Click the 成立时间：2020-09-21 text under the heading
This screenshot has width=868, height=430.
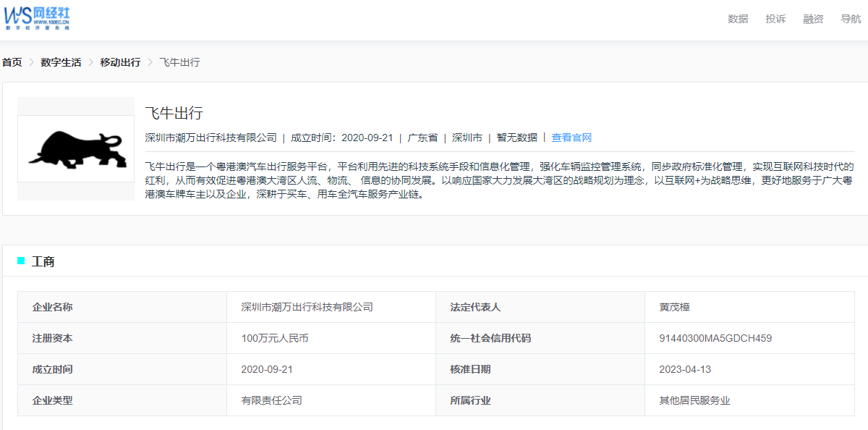pyautogui.click(x=342, y=138)
